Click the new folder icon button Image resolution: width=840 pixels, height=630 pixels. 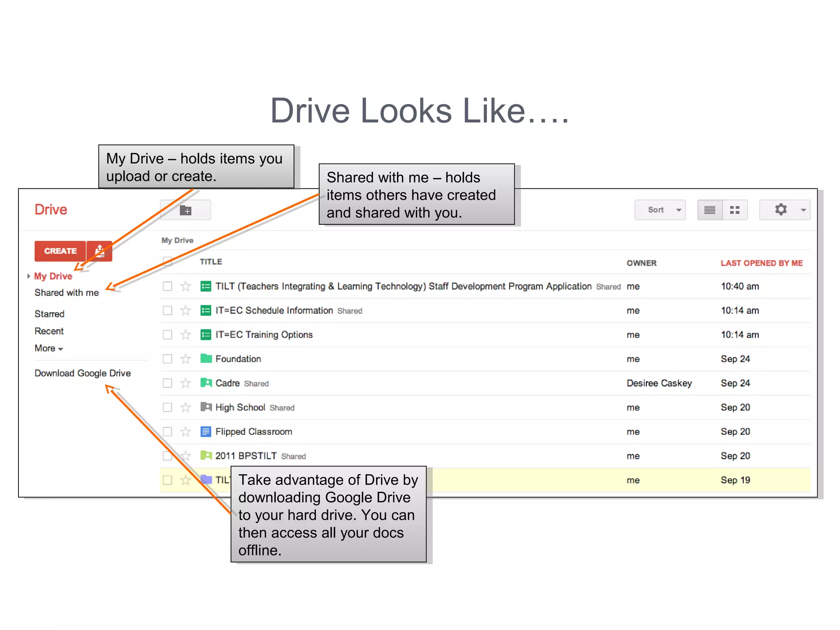point(185,210)
